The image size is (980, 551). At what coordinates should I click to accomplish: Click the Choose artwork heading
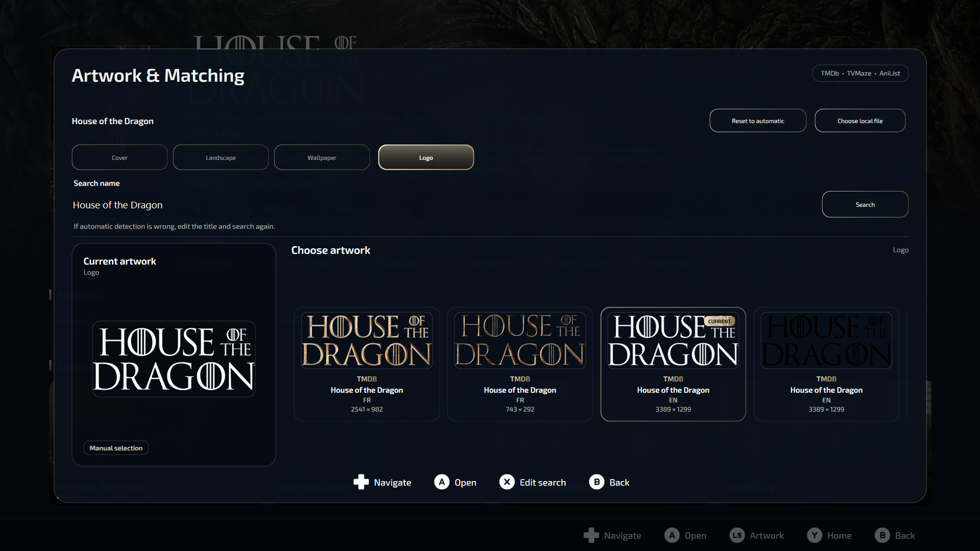pyautogui.click(x=330, y=250)
